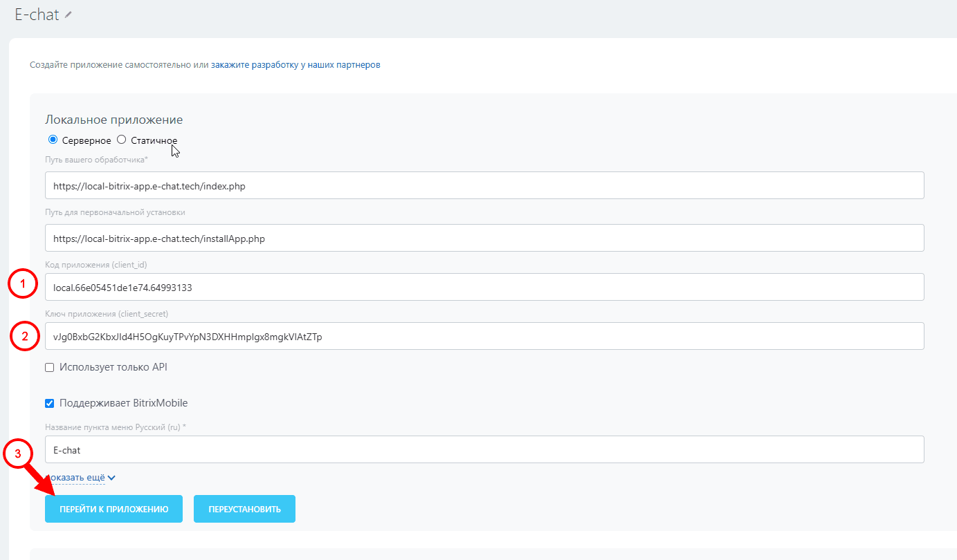The width and height of the screenshot is (957, 560).
Task: Click the handler path field with index.php URL
Action: [x=484, y=185]
